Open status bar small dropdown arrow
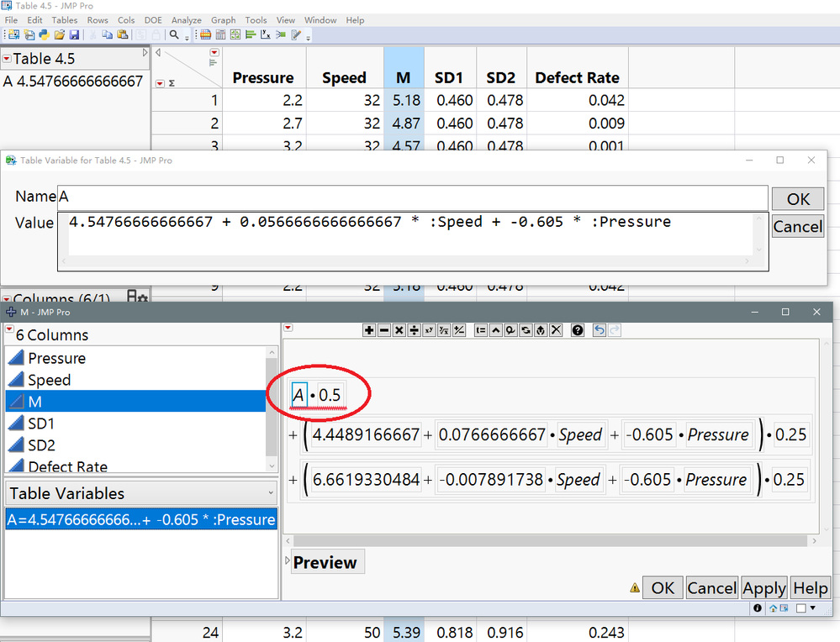The height and width of the screenshot is (642, 840). 813,608
